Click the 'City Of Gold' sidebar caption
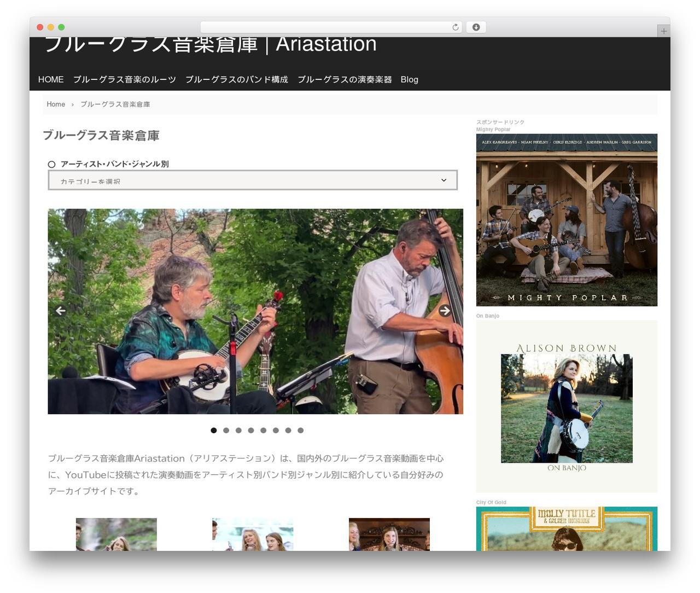The height and width of the screenshot is (593, 700). tap(491, 502)
